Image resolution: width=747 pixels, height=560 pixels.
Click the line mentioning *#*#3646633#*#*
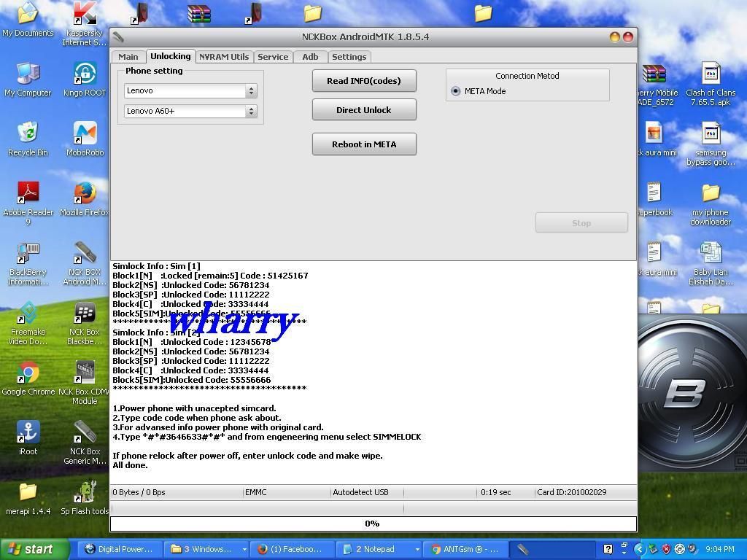(x=267, y=437)
